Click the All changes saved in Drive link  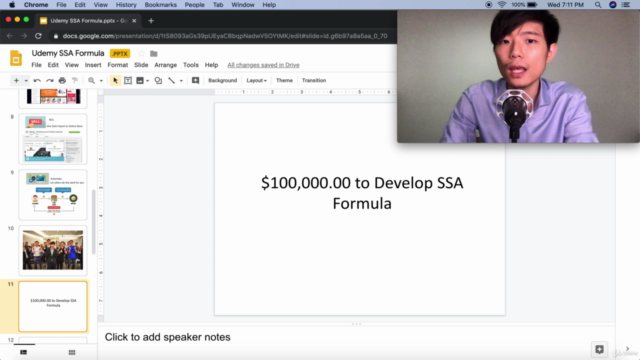[263, 65]
